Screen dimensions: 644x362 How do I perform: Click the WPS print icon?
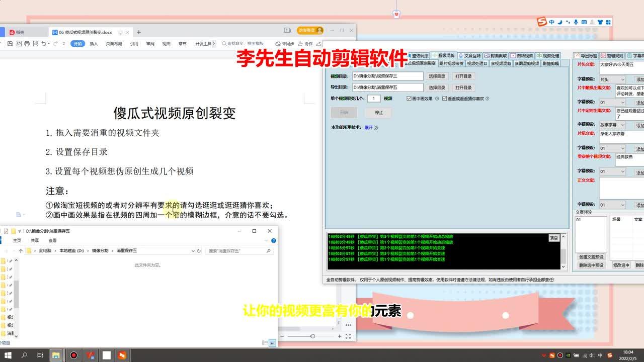click(27, 44)
